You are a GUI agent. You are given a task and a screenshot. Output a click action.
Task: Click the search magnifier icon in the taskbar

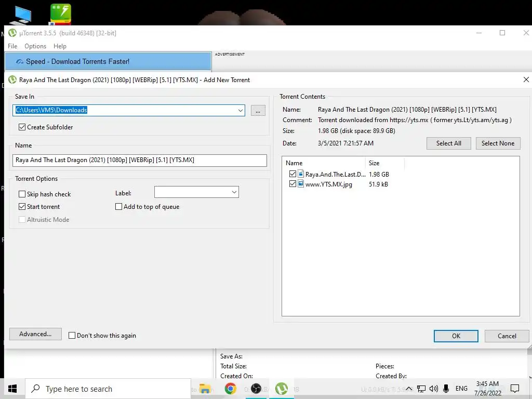[36, 389]
